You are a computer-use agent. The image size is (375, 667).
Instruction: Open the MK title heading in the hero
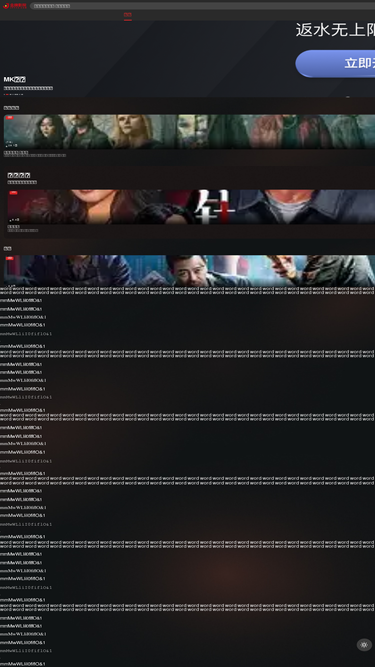(15, 80)
